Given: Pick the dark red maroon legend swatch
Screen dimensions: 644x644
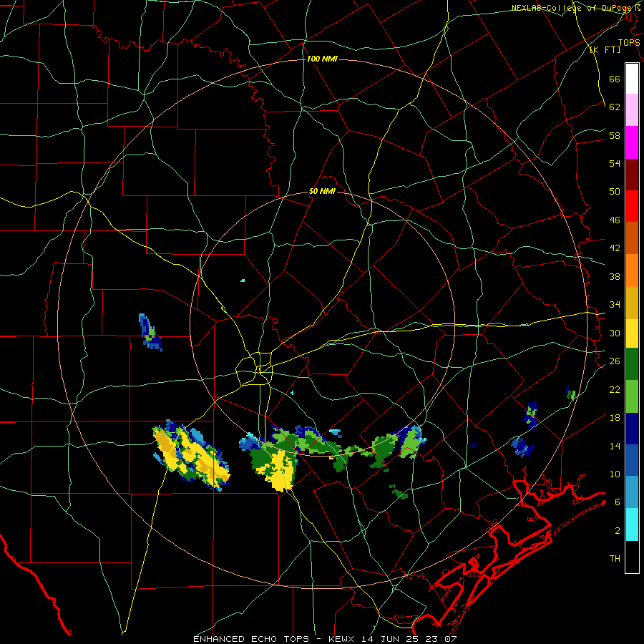Looking at the screenshot, I should [632, 174].
